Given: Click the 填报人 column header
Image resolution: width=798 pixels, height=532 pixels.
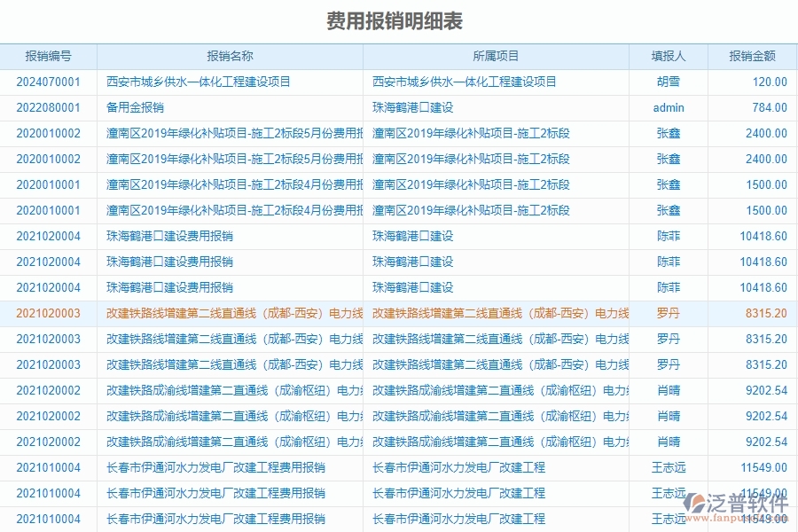Looking at the screenshot, I should (666, 55).
